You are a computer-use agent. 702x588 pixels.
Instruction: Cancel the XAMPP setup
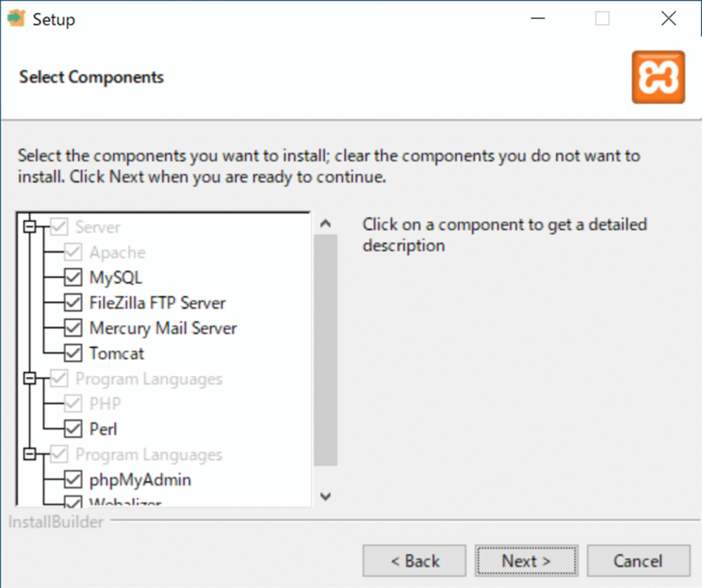638,561
